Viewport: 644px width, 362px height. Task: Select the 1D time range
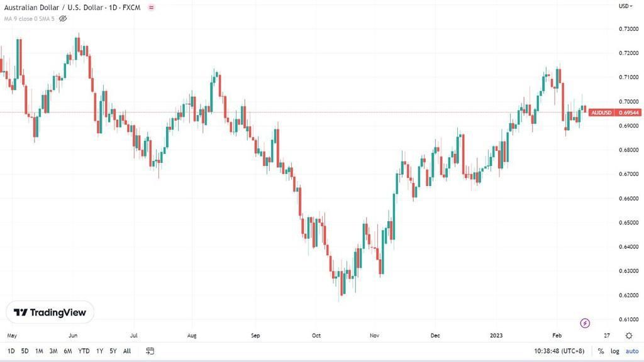click(x=11, y=351)
